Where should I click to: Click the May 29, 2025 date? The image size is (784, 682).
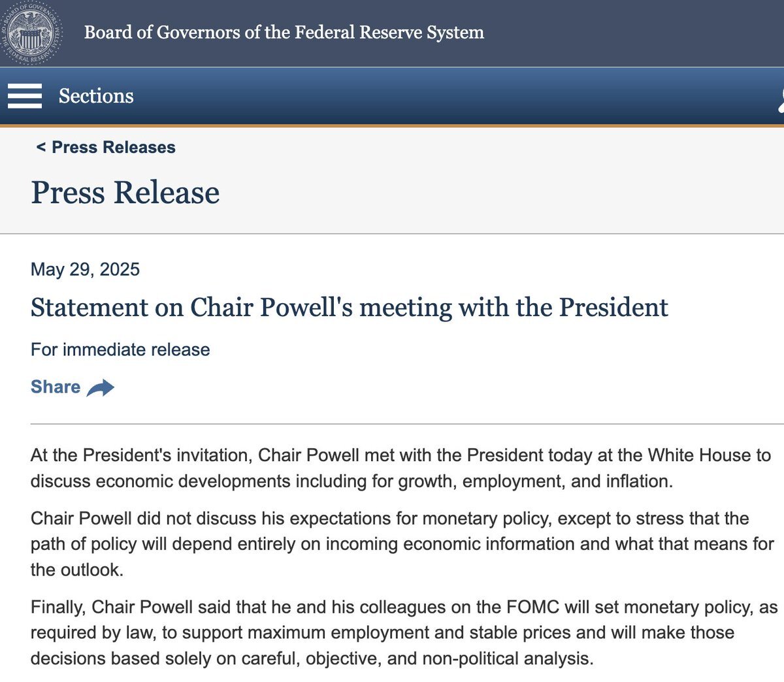85,269
